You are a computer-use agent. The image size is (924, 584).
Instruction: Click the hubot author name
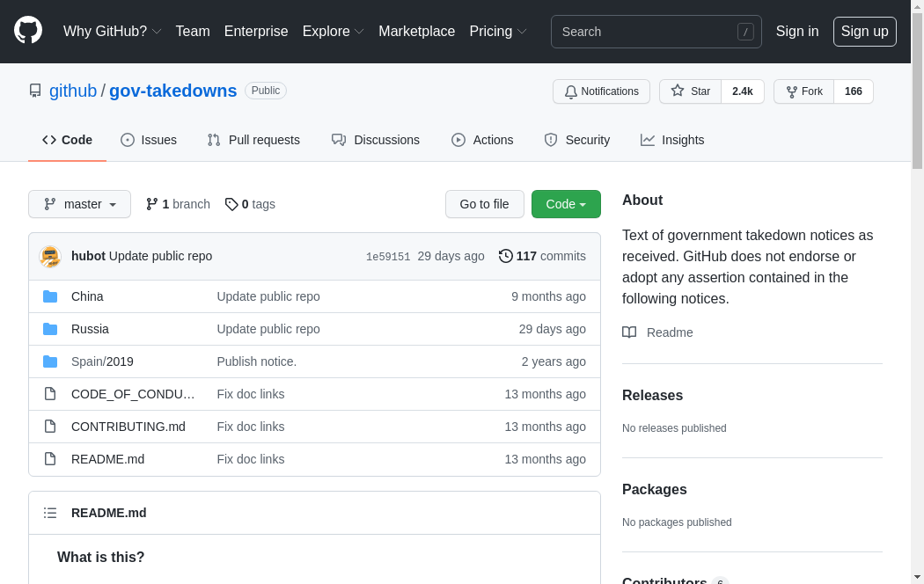88,256
